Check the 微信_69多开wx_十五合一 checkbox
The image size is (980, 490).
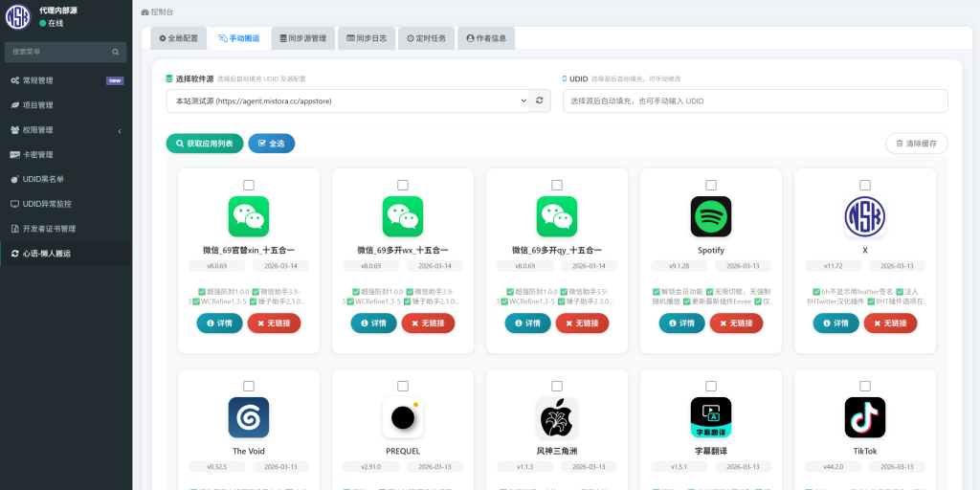pos(403,185)
